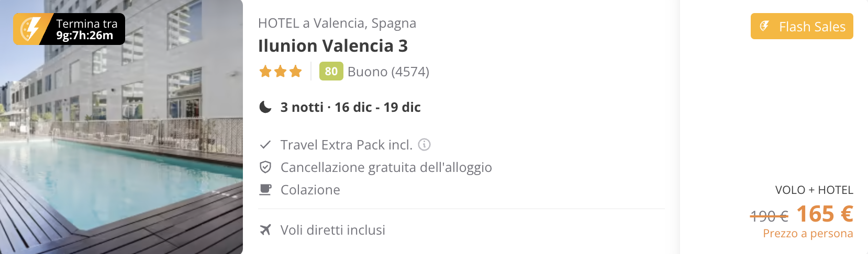Click Cancellazione gratuita dell'alloggio text
This screenshot has height=254, width=868.
(x=386, y=167)
